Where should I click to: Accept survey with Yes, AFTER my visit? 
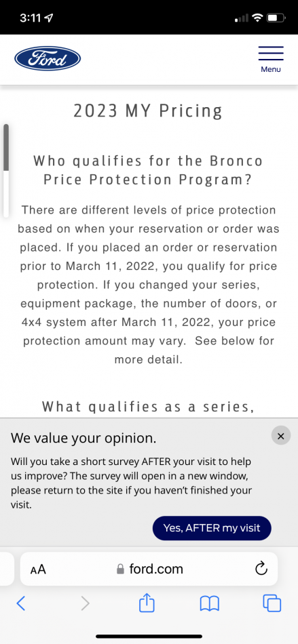[212, 528]
